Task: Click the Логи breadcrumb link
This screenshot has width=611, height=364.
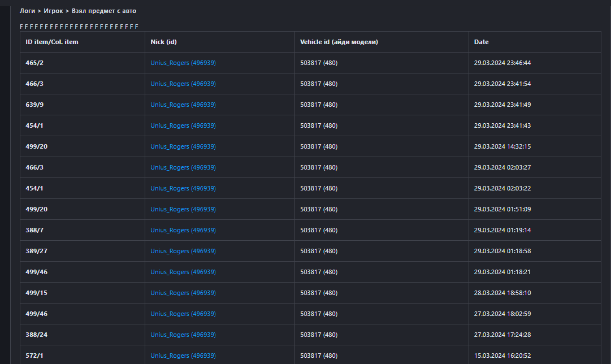Action: [27, 11]
